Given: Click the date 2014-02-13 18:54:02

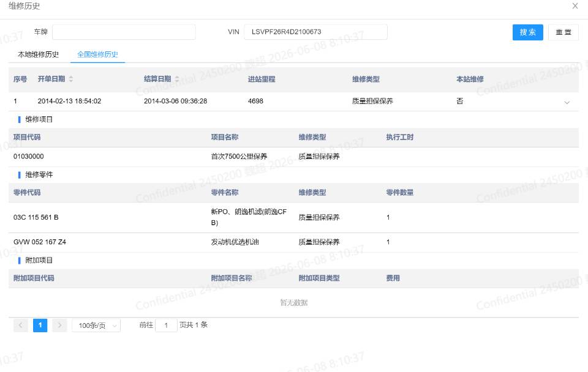Looking at the screenshot, I should pos(69,101).
